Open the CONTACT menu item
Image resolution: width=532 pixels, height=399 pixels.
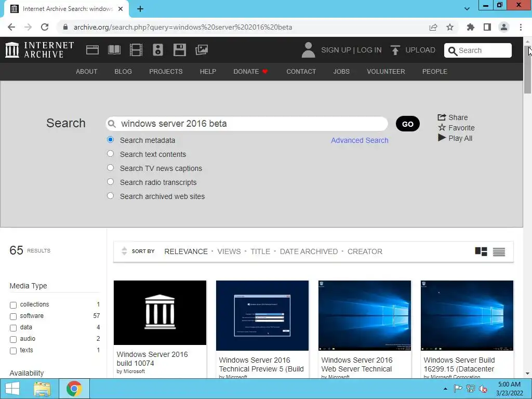point(301,72)
